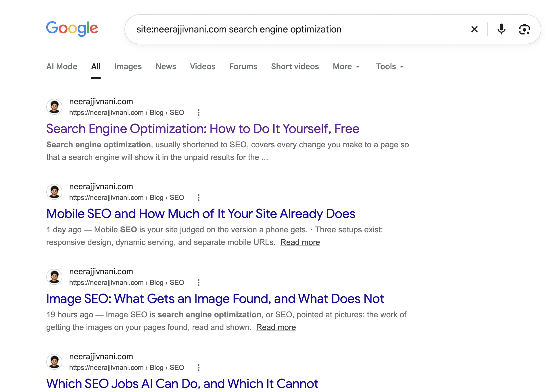Image resolution: width=553 pixels, height=392 pixels.
Task: Click the site favicon of Which SEO Jobs result
Action: click(x=54, y=362)
